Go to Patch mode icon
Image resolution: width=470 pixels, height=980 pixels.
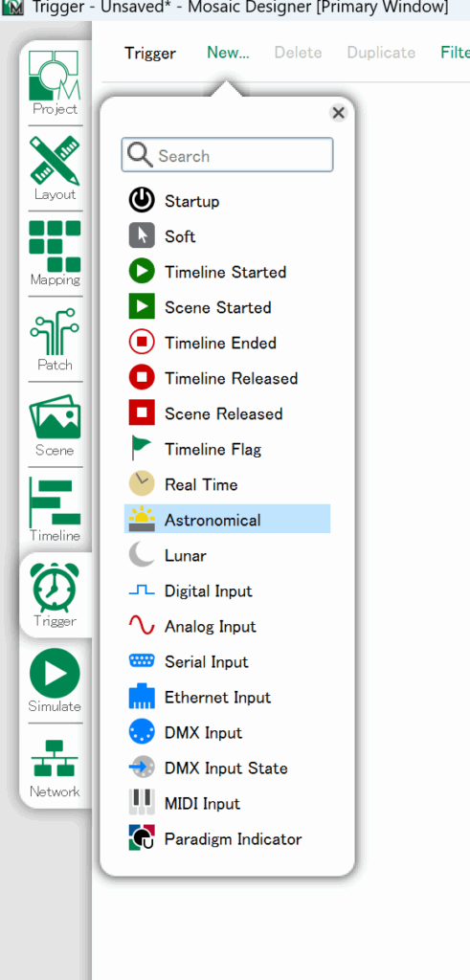(x=55, y=332)
